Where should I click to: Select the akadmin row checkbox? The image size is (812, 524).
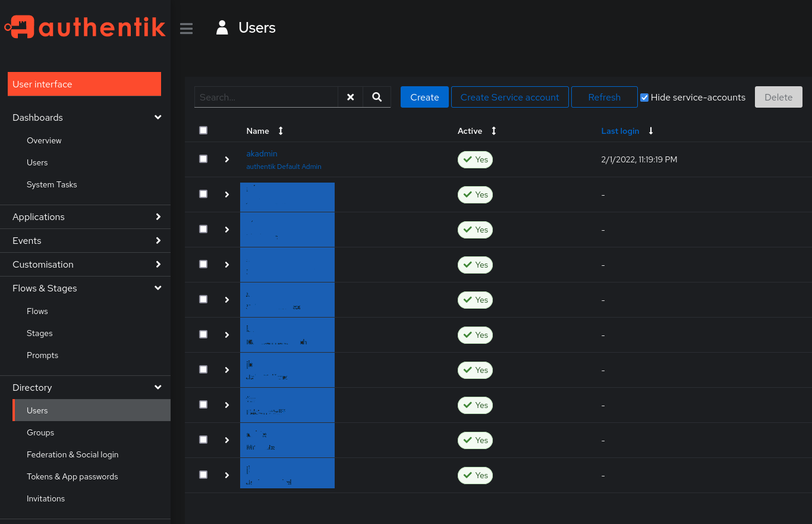203,159
